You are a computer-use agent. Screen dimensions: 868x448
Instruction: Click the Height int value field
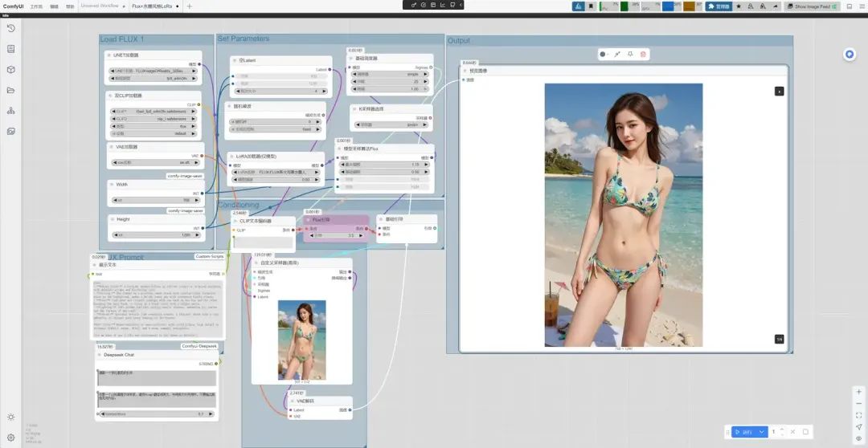point(156,235)
